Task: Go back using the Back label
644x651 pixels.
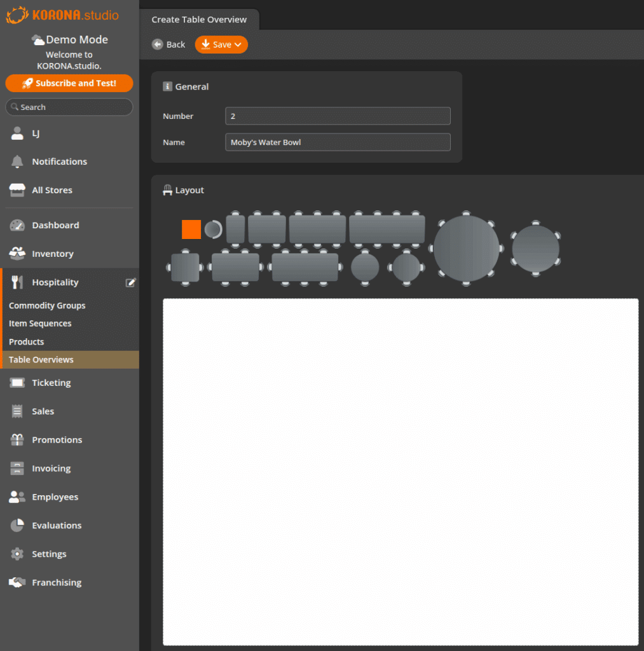Action: pyautogui.click(x=175, y=45)
